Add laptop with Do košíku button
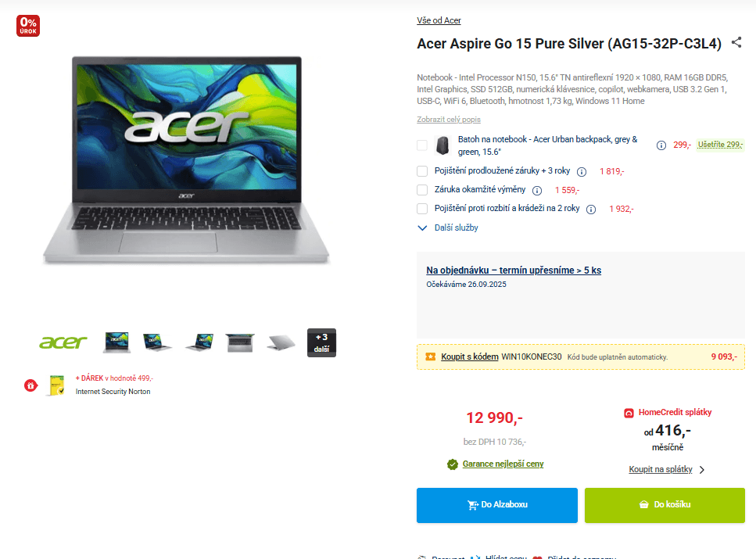The image size is (756, 559). (665, 505)
